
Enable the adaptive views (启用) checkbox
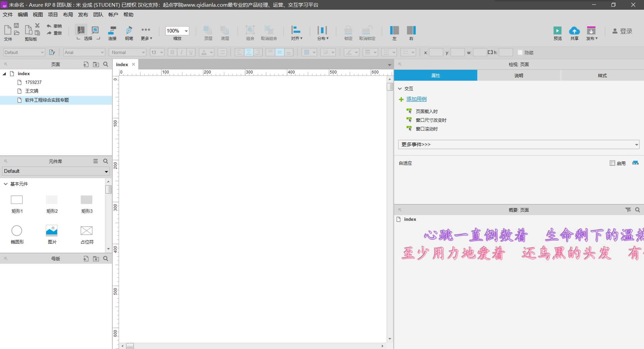tap(612, 163)
